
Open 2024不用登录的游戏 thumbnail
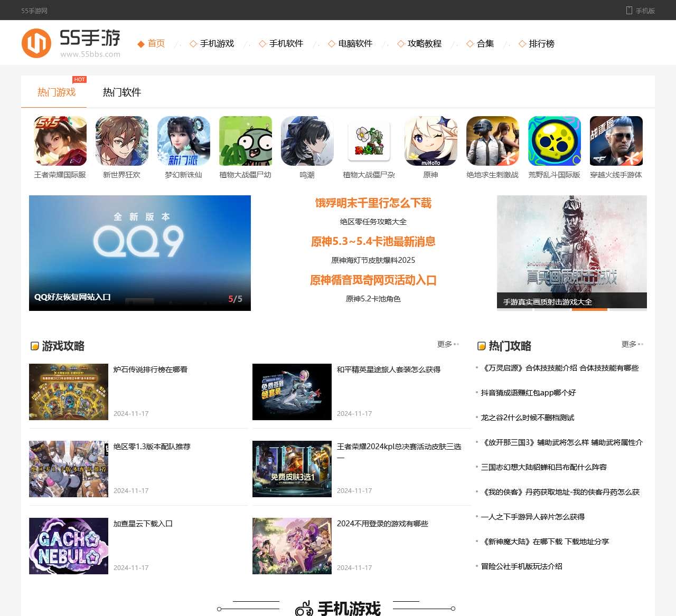tap(292, 546)
